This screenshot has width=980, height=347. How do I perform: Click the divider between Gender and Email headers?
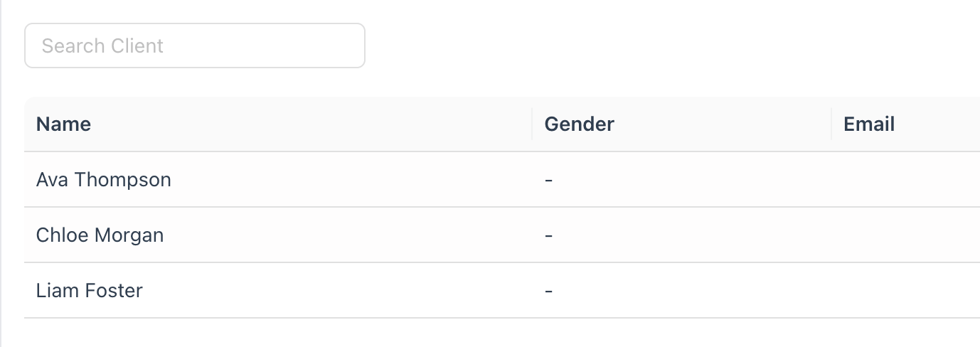point(831,124)
